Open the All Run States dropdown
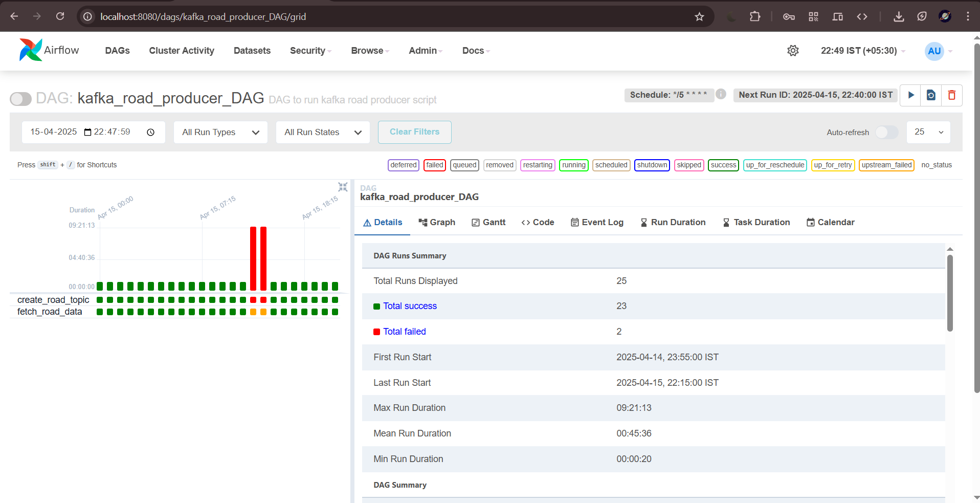The image size is (980, 503). 323,133
